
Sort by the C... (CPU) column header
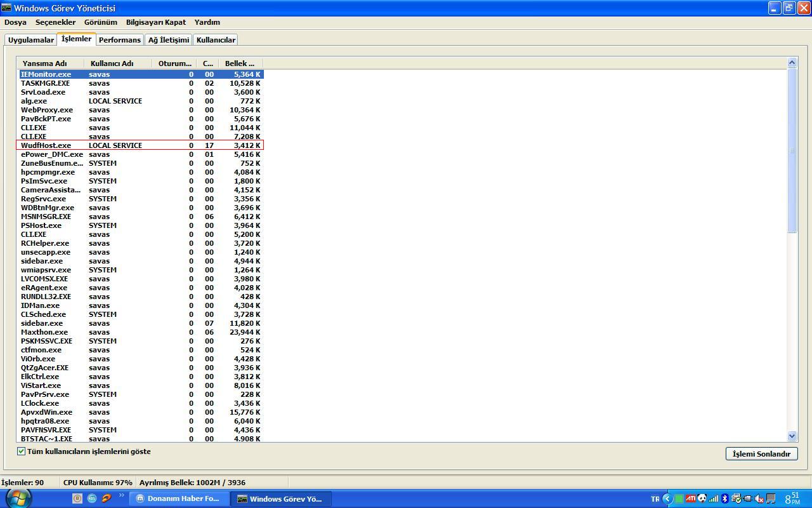tap(207, 63)
